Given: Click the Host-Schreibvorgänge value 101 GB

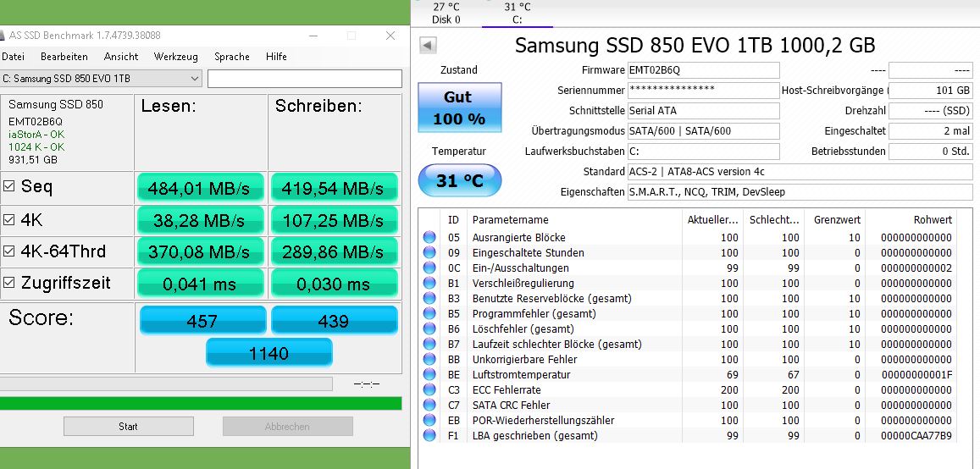Looking at the screenshot, I should 931,91.
